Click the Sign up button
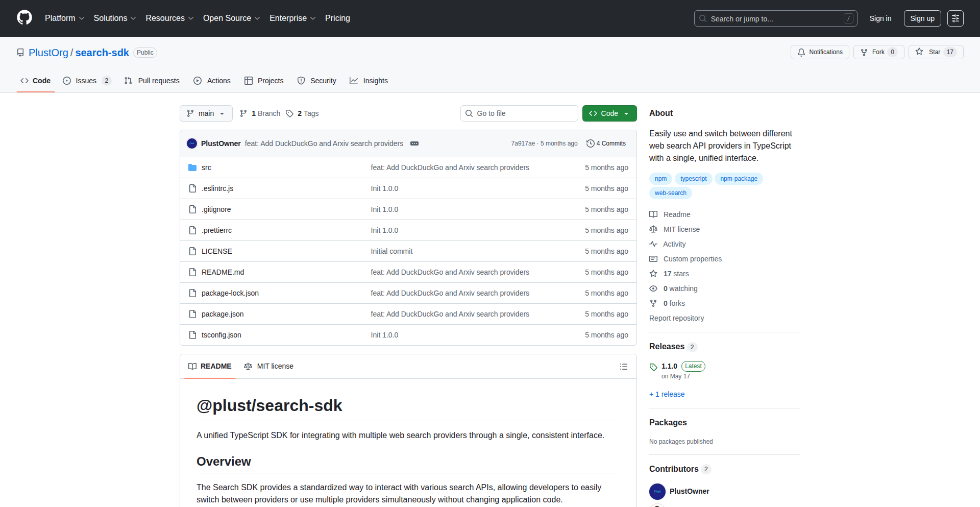Viewport: 980px width, 507px height. coord(922,18)
